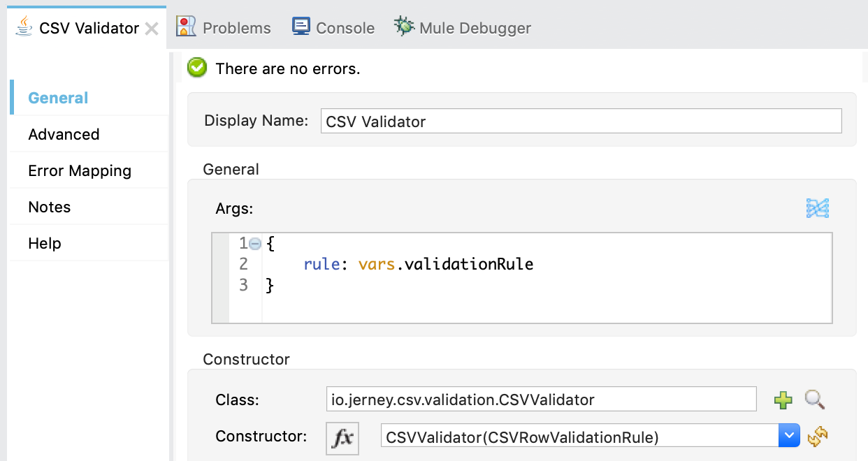The height and width of the screenshot is (461, 868).
Task: Click the green no-errors checkmark icon
Action: [197, 68]
